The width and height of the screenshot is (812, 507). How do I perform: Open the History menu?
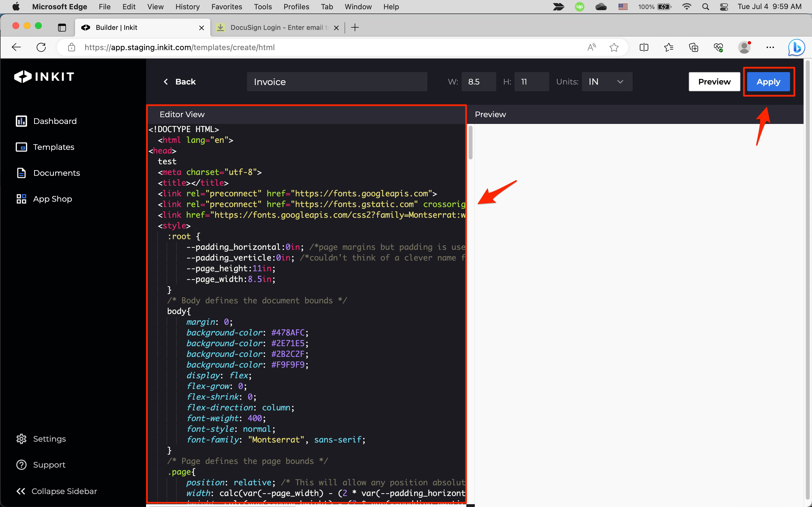187,7
